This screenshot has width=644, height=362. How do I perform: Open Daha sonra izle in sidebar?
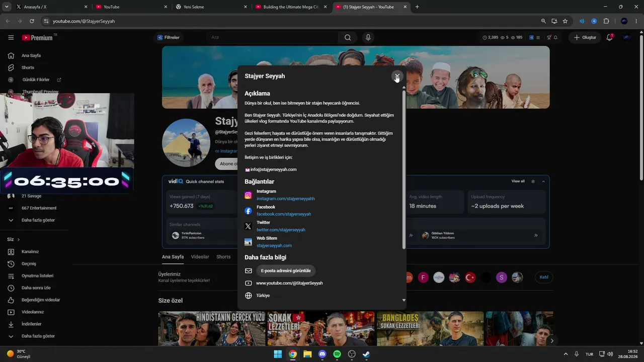36,288
